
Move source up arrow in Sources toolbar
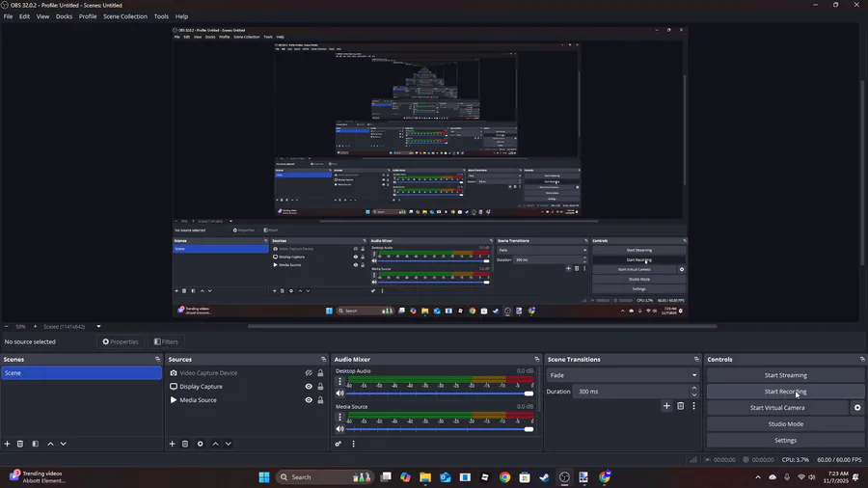215,444
